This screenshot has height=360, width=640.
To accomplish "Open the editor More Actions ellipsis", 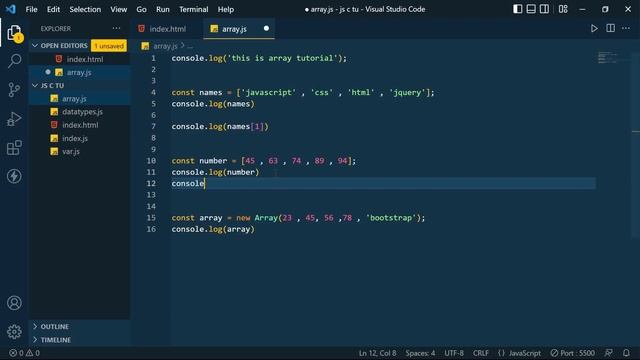I will point(626,29).
